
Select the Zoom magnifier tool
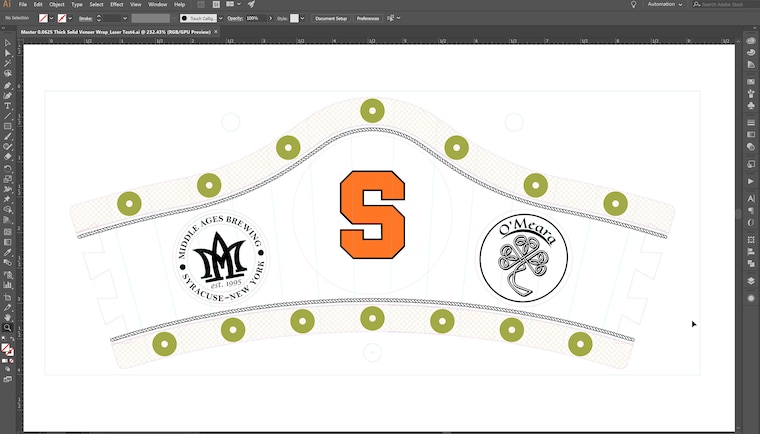click(7, 328)
